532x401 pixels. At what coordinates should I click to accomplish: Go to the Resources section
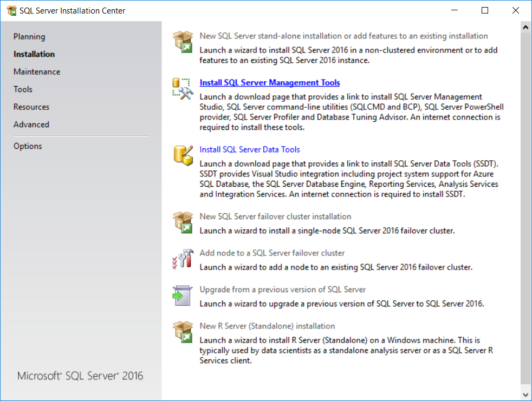click(x=31, y=107)
